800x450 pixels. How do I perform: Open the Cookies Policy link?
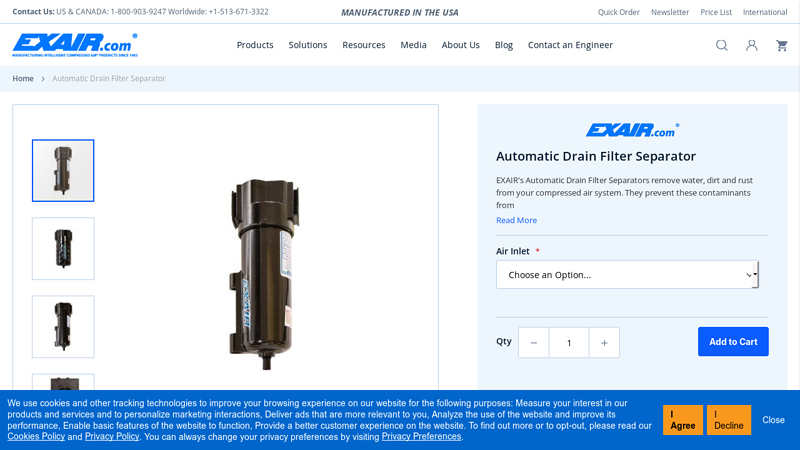point(36,437)
